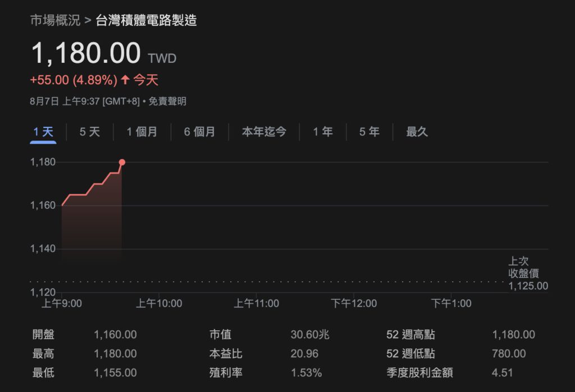Click the 本益比 value 20.96
The width and height of the screenshot is (575, 392).
pyautogui.click(x=305, y=354)
